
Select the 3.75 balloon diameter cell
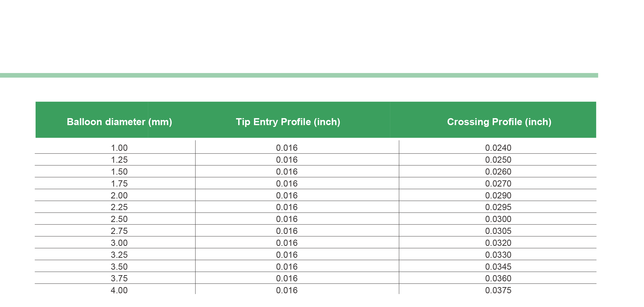(x=119, y=279)
